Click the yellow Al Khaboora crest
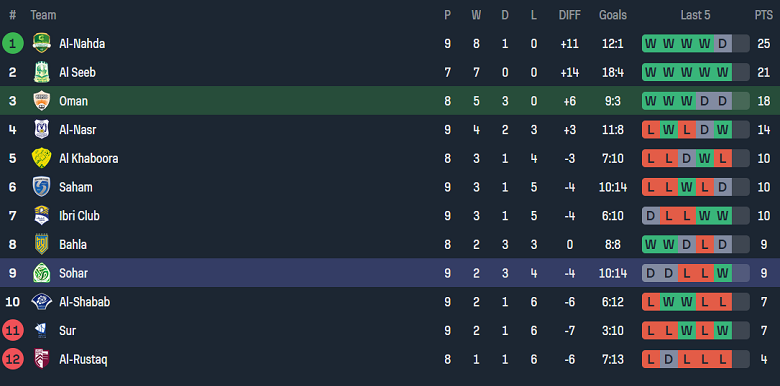This screenshot has height=386, width=780. point(41,158)
